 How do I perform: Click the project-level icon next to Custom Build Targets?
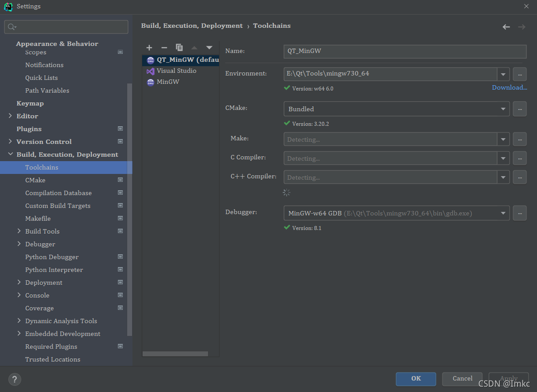120,206
